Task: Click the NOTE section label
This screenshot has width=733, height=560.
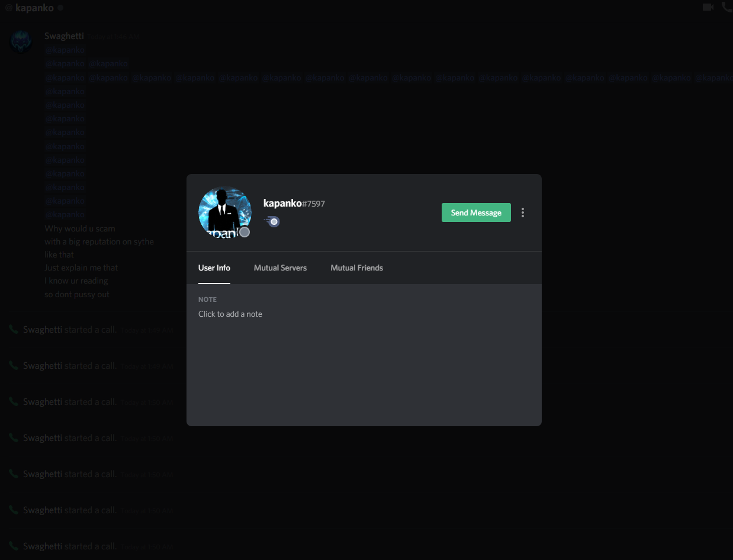Action: 207,300
